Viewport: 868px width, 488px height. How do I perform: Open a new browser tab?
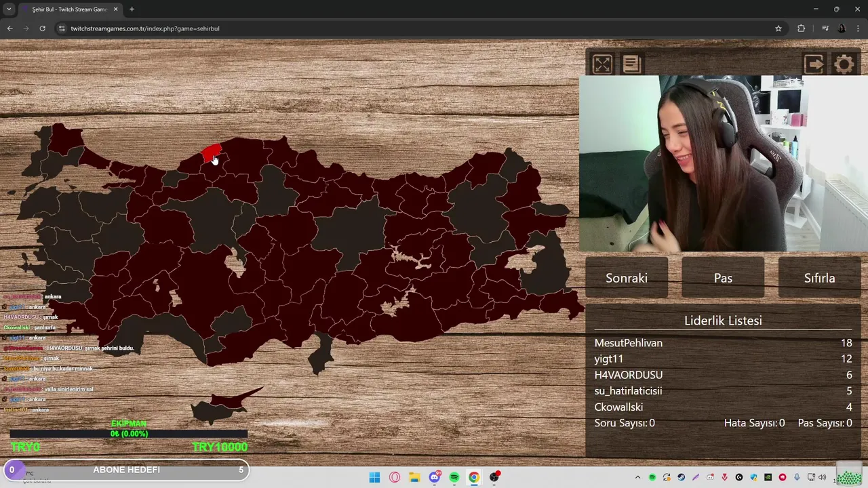tap(132, 9)
